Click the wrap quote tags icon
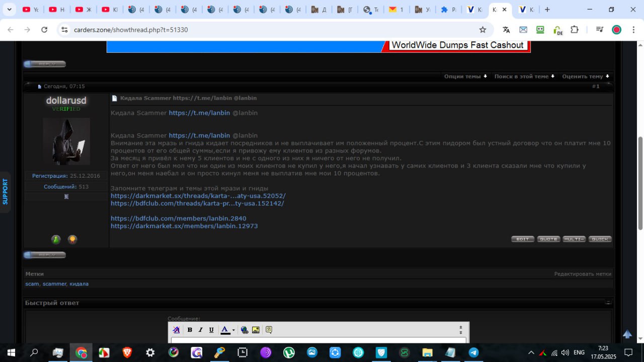The height and width of the screenshot is (362, 644). pyautogui.click(x=269, y=330)
